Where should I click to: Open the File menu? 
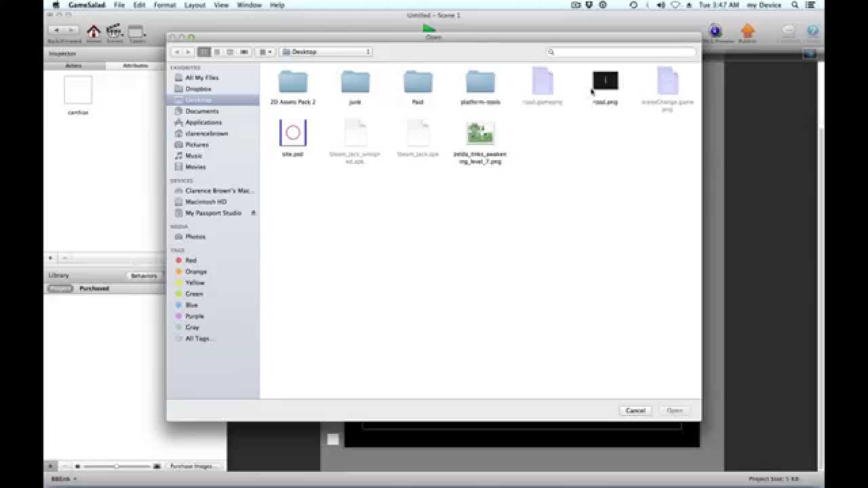(x=119, y=5)
